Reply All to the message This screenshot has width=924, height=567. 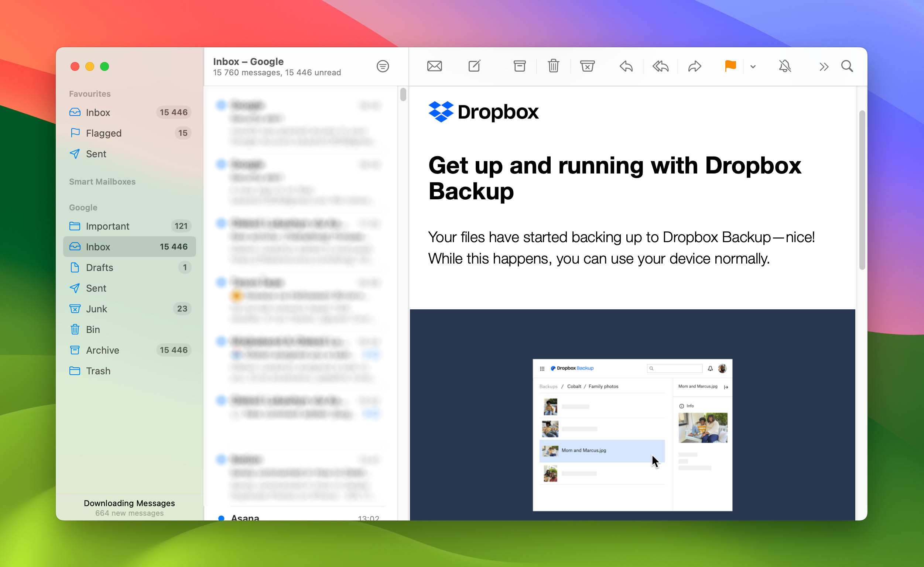660,66
